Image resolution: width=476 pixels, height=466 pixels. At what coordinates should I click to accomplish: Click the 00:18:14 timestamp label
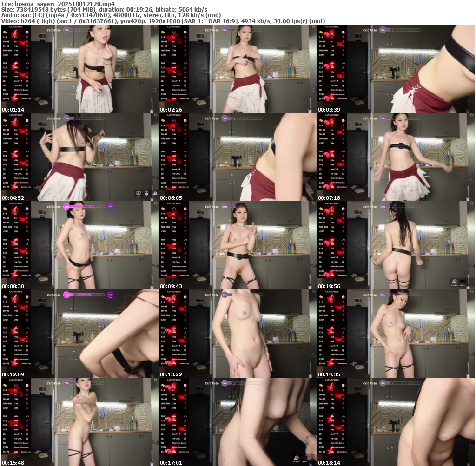[x=329, y=463]
